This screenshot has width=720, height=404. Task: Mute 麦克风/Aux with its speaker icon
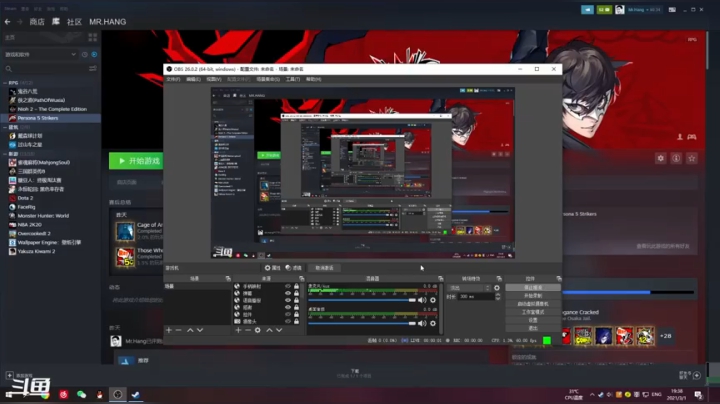tap(422, 300)
